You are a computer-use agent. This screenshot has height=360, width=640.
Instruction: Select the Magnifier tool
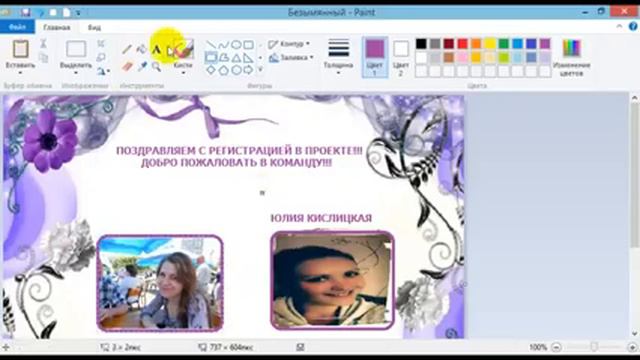[x=156, y=66]
